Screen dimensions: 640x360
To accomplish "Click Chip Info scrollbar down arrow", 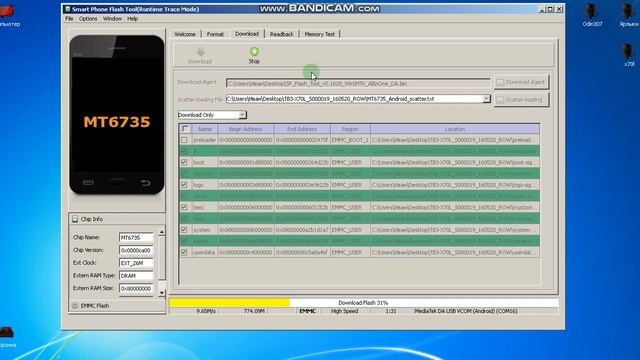I will click(x=162, y=293).
